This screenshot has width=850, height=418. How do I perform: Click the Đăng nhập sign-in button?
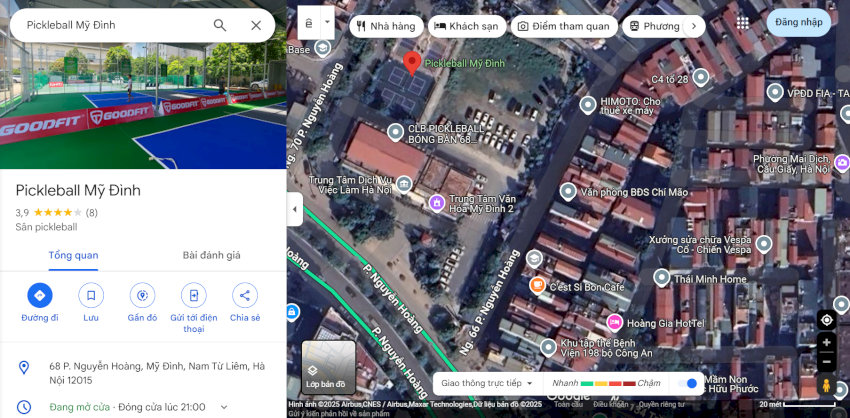(798, 23)
